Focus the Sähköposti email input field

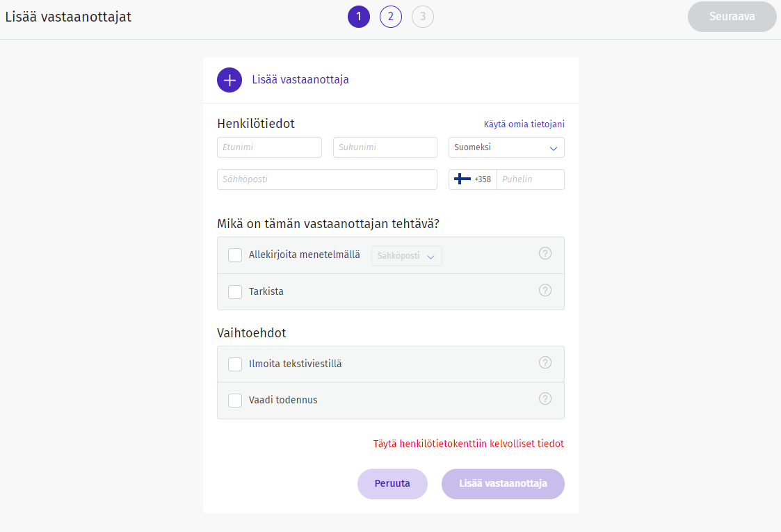(x=327, y=179)
